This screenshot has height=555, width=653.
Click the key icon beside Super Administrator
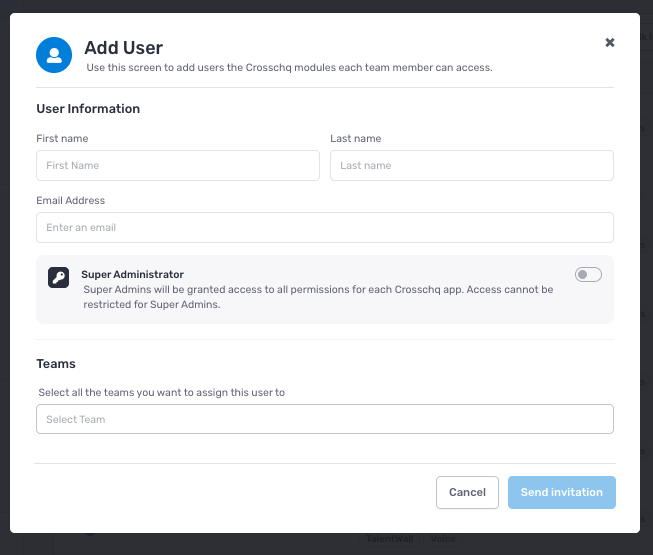58,278
